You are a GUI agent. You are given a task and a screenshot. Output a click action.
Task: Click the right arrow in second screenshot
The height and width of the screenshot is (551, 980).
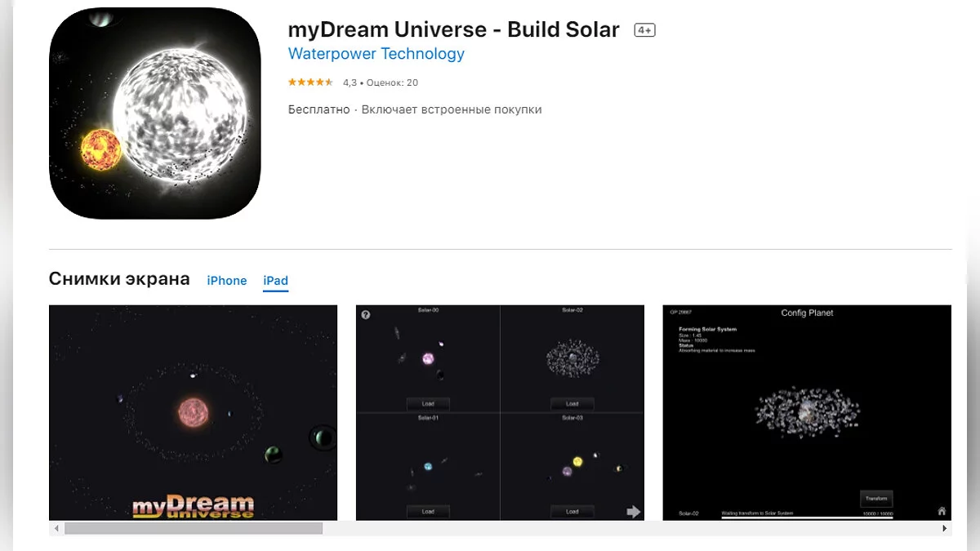point(634,512)
